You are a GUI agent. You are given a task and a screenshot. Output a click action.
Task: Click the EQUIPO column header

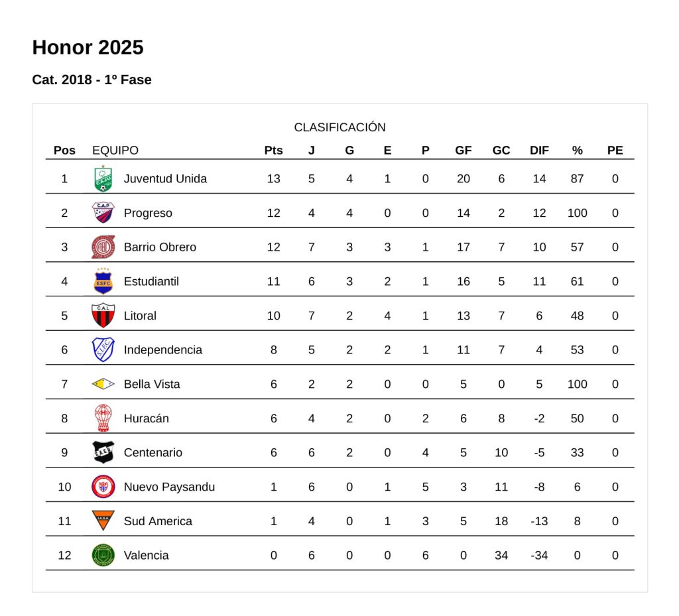115,151
